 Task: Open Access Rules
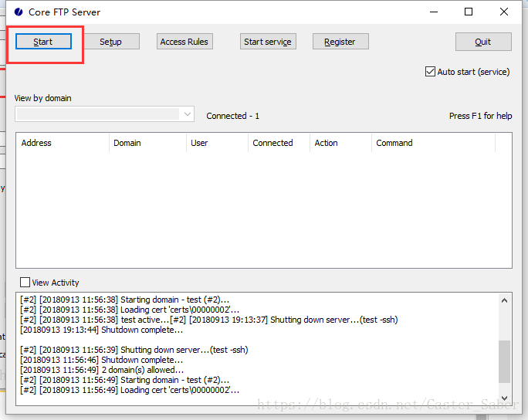(184, 42)
